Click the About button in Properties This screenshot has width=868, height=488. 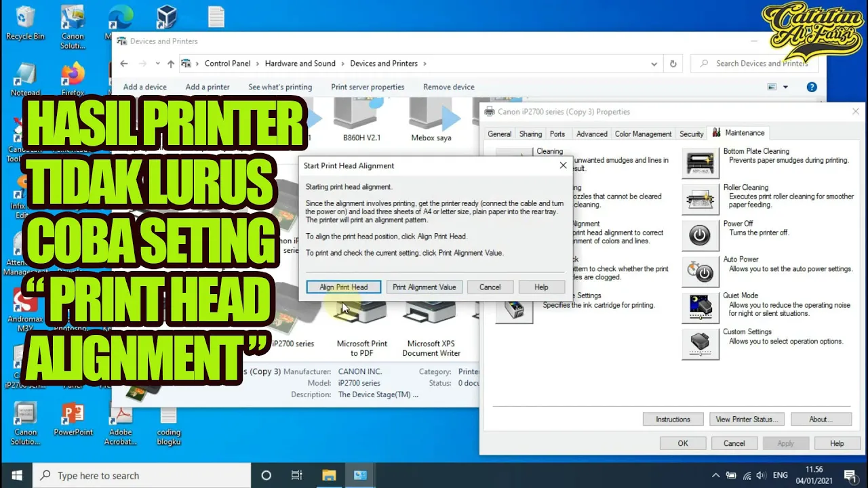821,420
